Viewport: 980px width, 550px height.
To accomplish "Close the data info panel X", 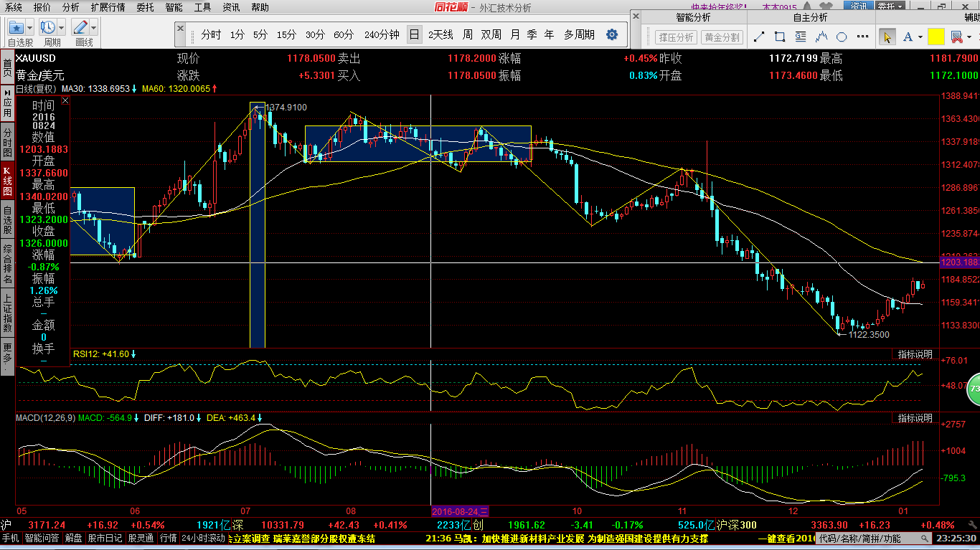I will click(65, 101).
